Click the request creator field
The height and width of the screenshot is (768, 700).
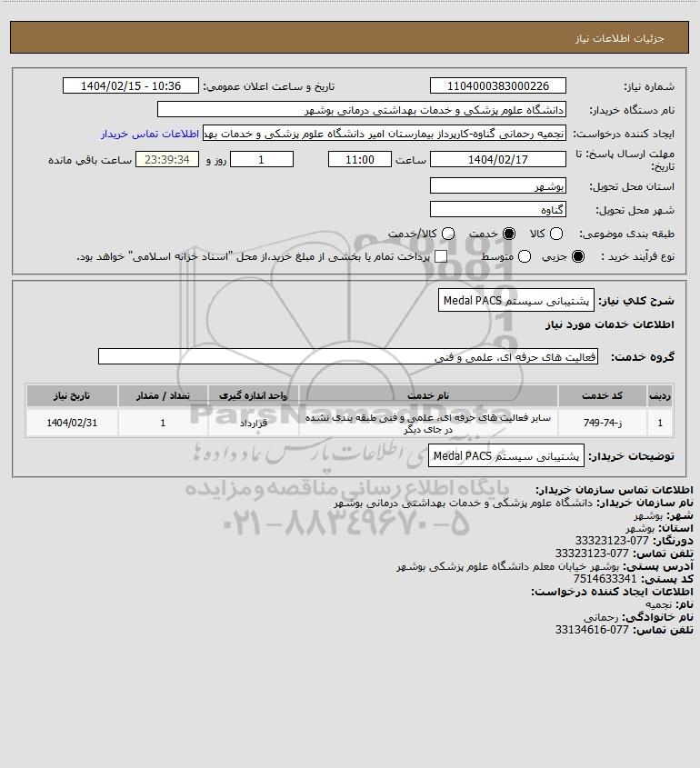coord(384,134)
